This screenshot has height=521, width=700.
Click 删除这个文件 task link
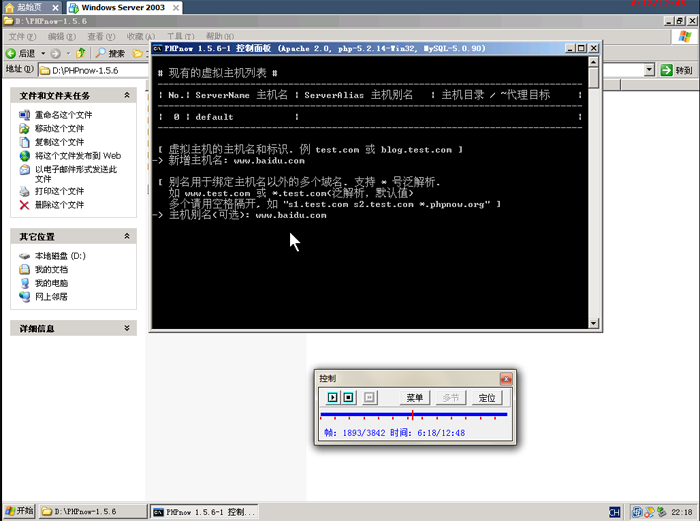59,205
